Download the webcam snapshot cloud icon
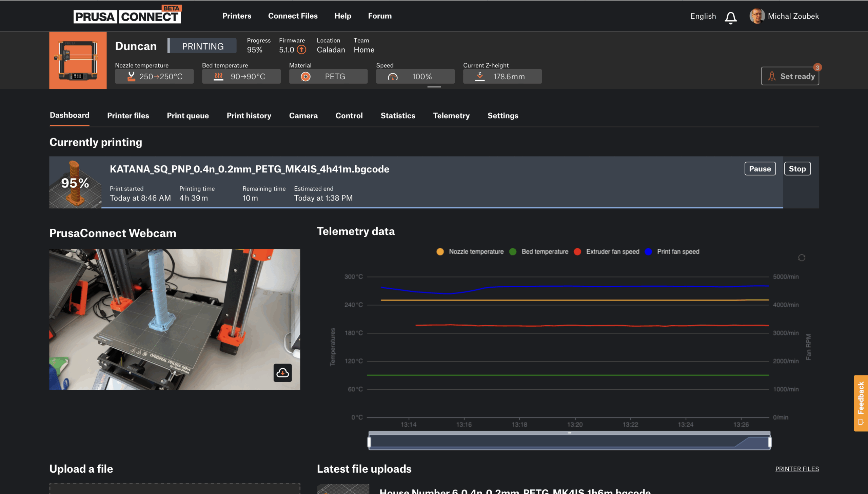Viewport: 868px width, 494px height. point(282,373)
